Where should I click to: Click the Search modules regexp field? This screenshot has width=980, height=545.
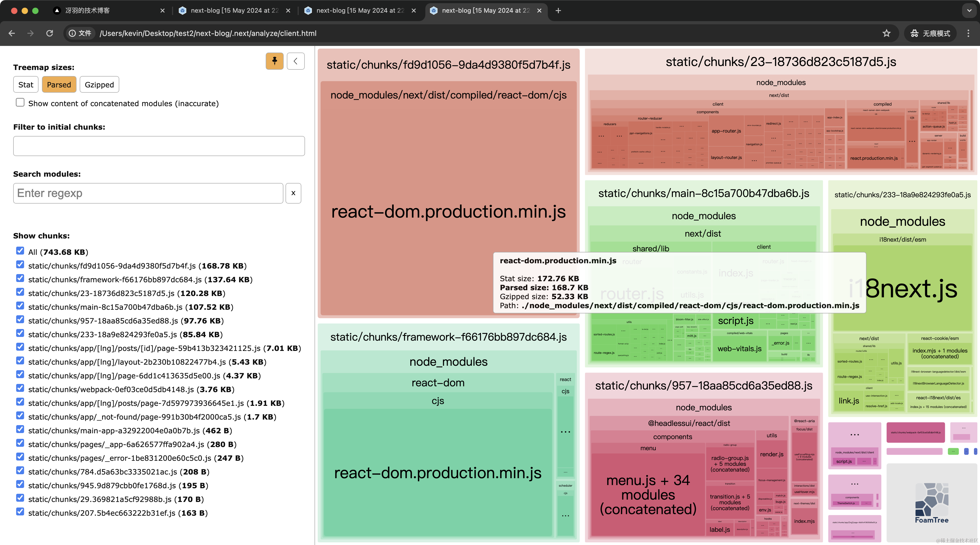(148, 193)
